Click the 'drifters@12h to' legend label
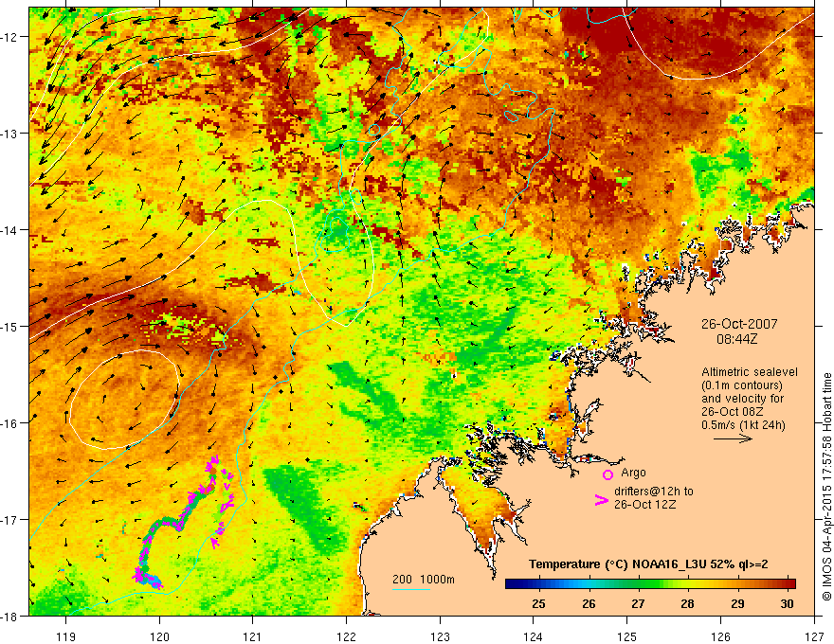834x644 pixels. (x=654, y=492)
